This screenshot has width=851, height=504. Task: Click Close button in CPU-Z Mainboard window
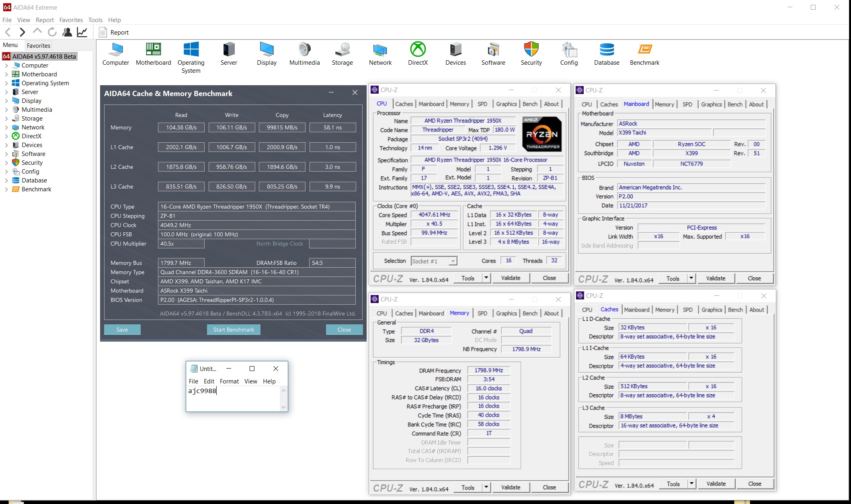coord(754,279)
